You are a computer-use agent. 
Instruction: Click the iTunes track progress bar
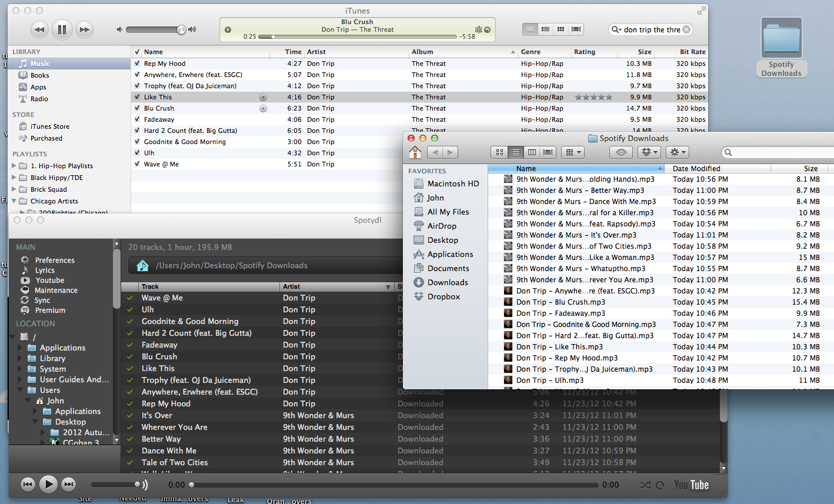pos(358,36)
